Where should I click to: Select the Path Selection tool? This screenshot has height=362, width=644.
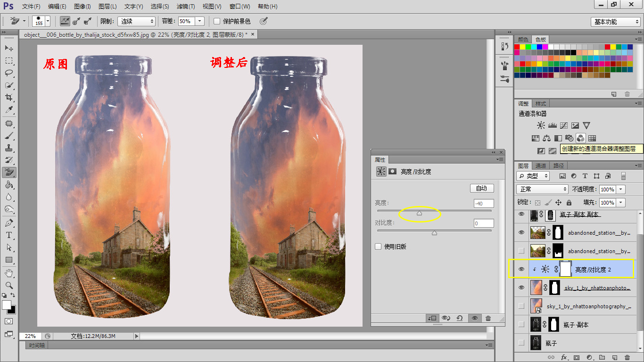click(9, 247)
